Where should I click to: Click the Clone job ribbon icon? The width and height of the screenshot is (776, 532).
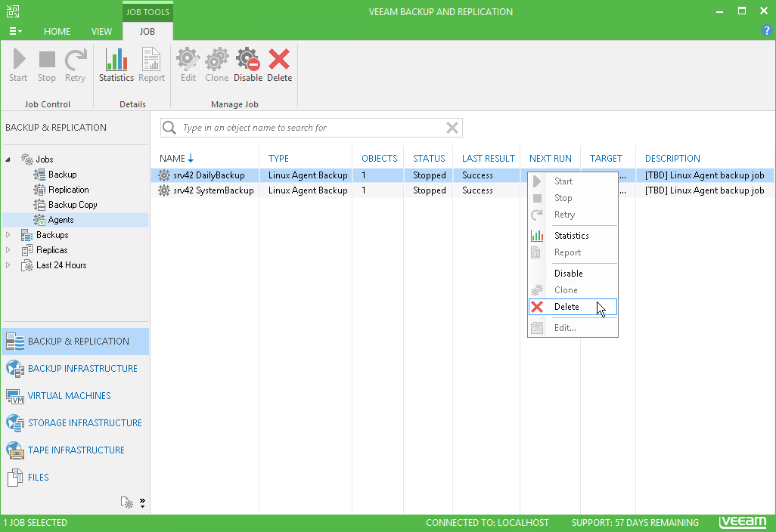[x=217, y=65]
